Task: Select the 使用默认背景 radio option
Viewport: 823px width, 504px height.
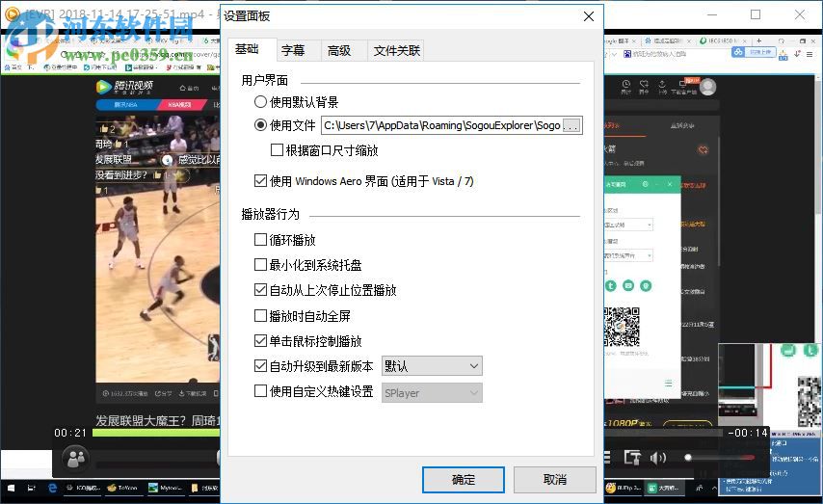Action: [297, 102]
